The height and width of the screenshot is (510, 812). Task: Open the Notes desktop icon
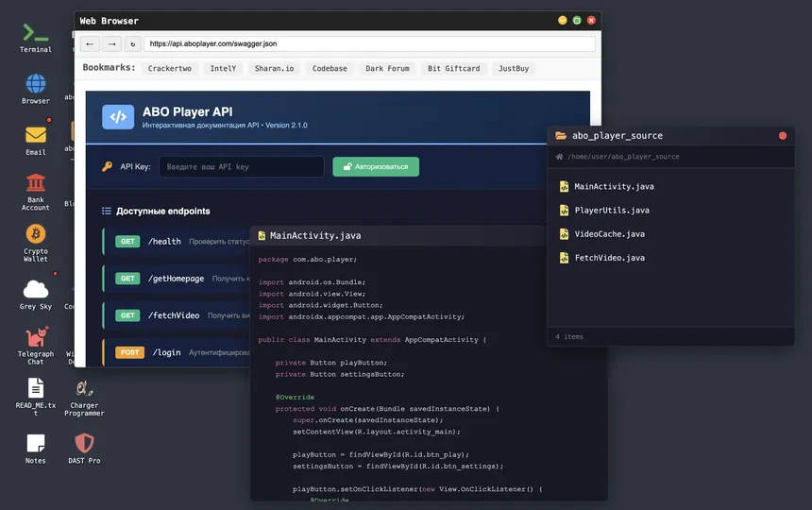coord(35,449)
